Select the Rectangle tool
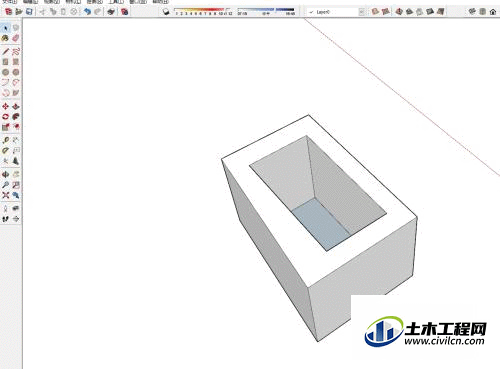Viewport: 500px width, 369px height. (x=5, y=62)
